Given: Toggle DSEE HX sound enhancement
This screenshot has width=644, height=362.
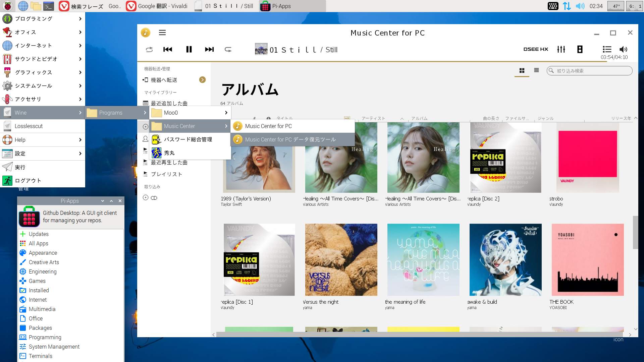Looking at the screenshot, I should [536, 49].
